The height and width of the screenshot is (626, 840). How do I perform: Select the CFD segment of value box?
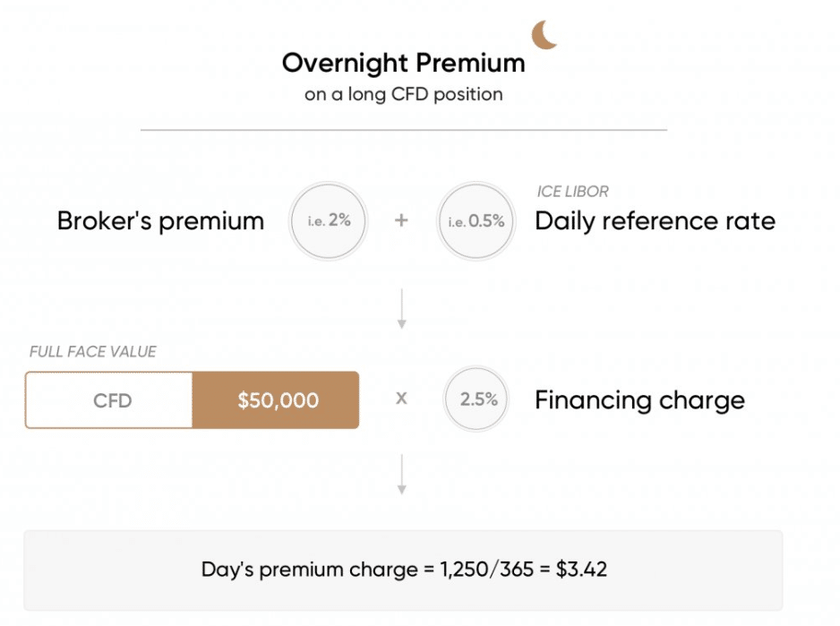point(108,399)
